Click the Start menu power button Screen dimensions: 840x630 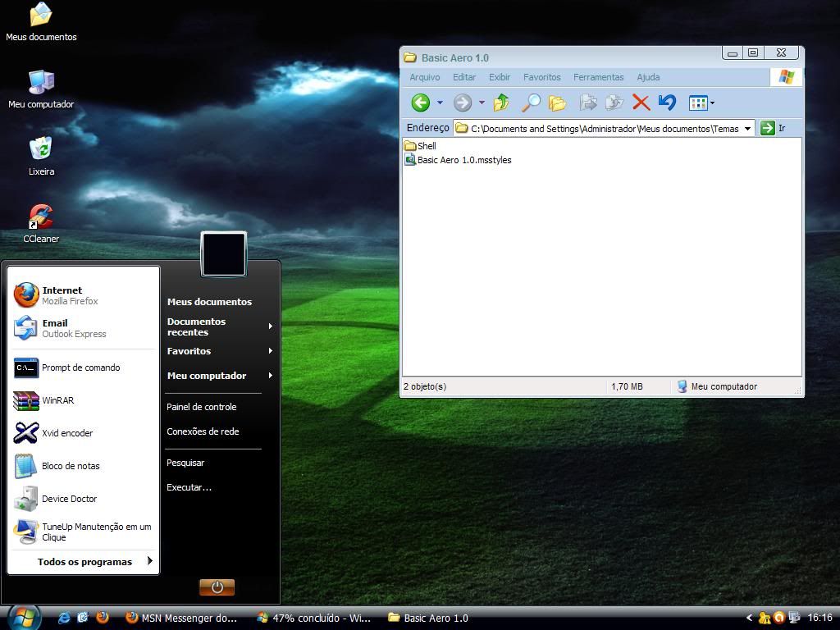[x=217, y=587]
